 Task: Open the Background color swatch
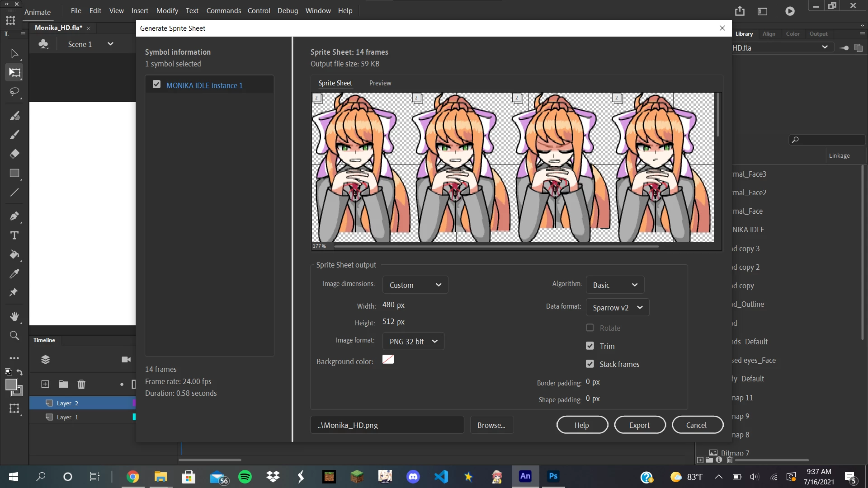point(388,360)
